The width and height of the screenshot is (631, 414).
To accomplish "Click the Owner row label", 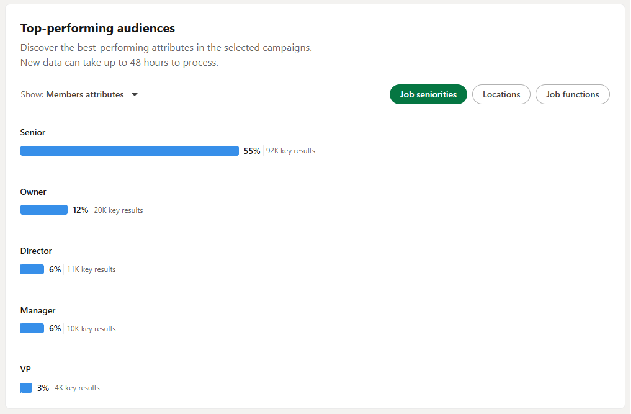I will pyautogui.click(x=33, y=191).
